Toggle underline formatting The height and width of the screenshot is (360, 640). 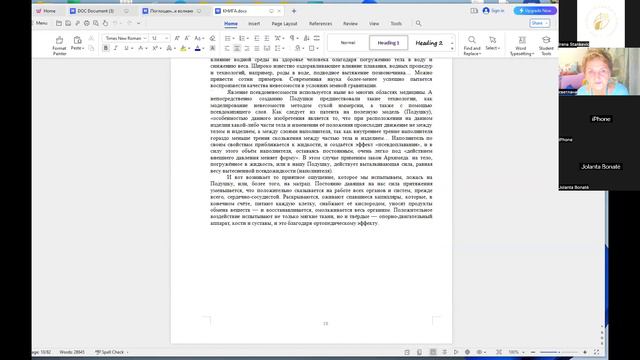pos(126,48)
